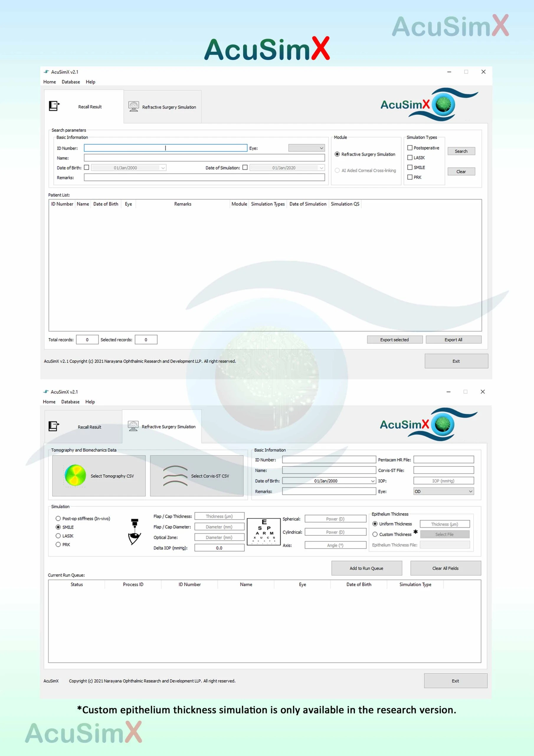Click the Corvis-ST curved lines icon

pyautogui.click(x=175, y=476)
